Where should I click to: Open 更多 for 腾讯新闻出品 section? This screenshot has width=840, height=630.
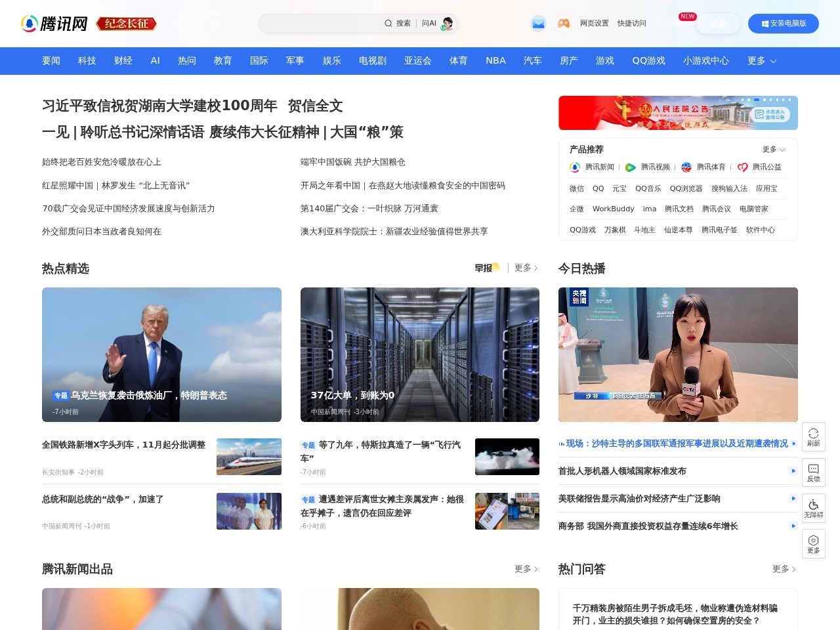(x=526, y=569)
